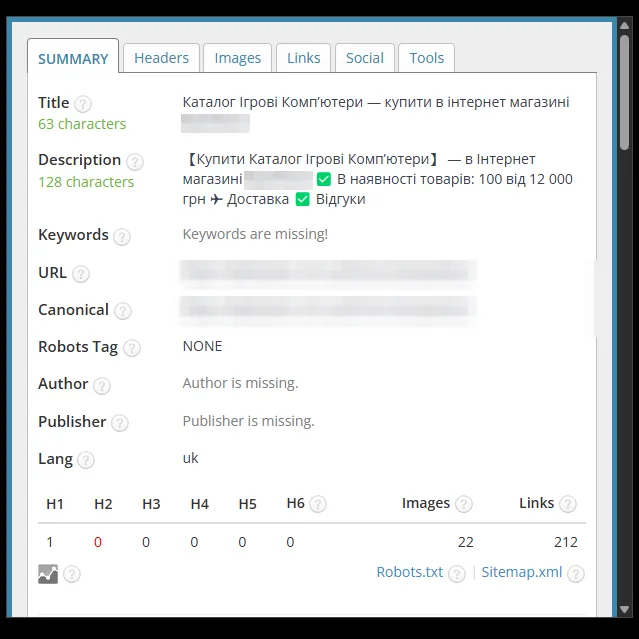Click the help icon beside Author
The width and height of the screenshot is (639, 639).
102,386
